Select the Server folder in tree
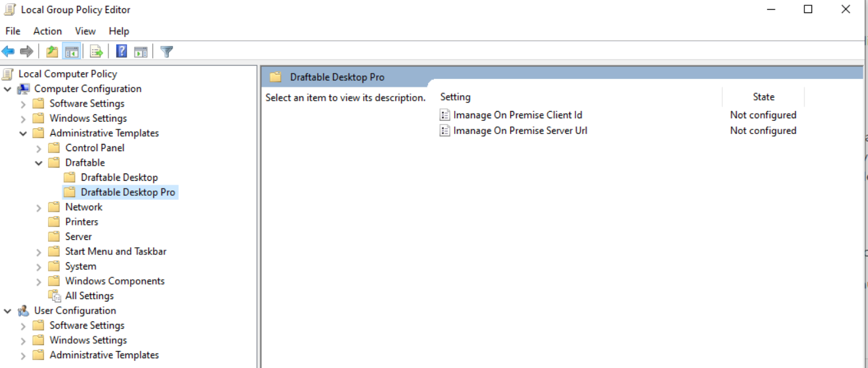 78,237
